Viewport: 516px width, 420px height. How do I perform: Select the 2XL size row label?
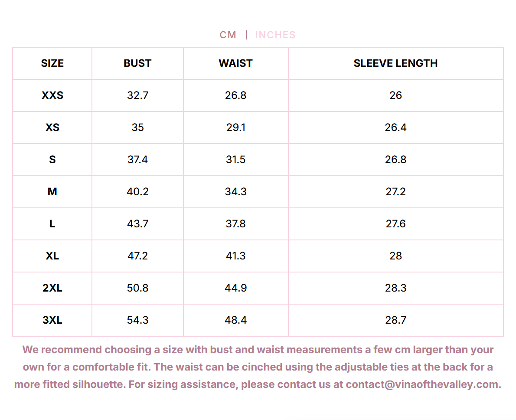click(52, 288)
